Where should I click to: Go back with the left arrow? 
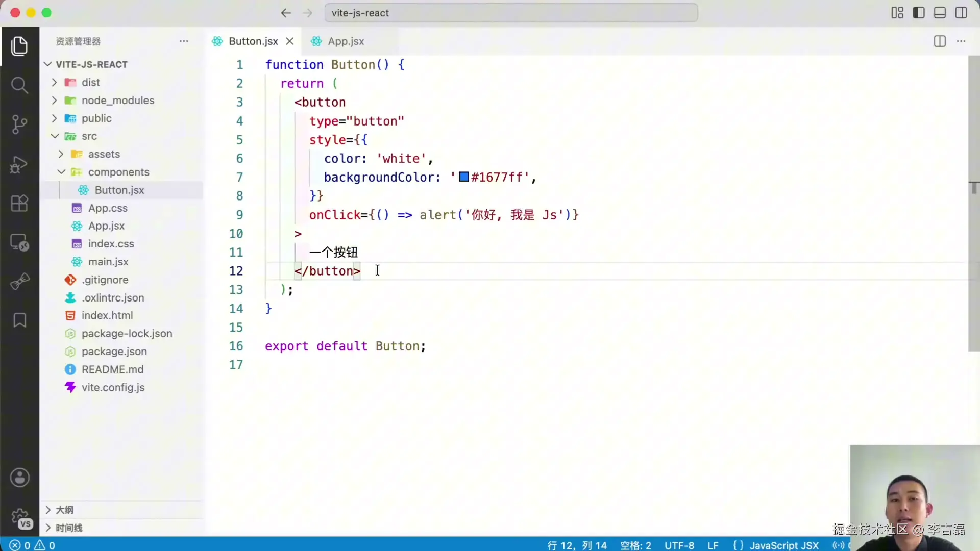pyautogui.click(x=286, y=13)
